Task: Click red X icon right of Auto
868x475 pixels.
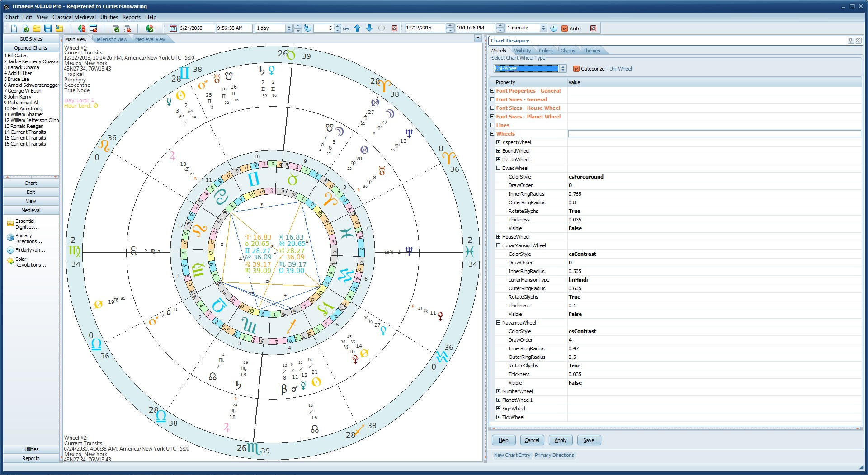Action: (594, 28)
